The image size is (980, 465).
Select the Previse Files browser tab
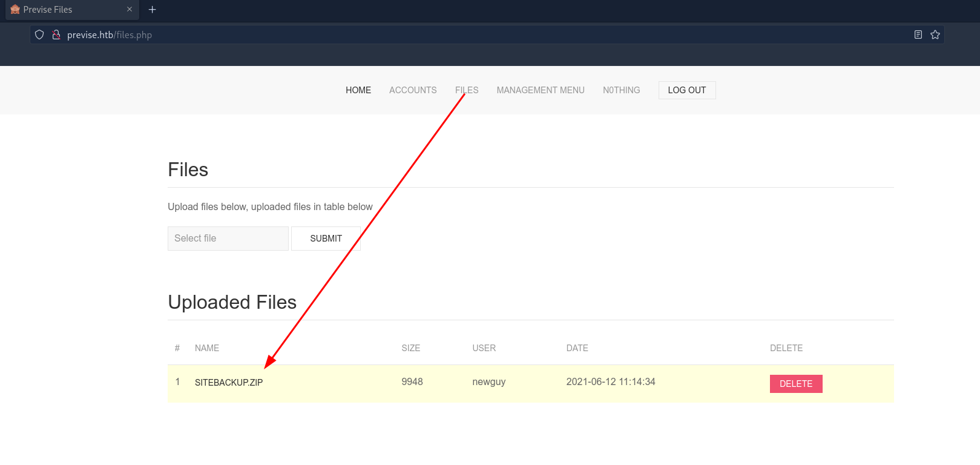click(x=67, y=10)
